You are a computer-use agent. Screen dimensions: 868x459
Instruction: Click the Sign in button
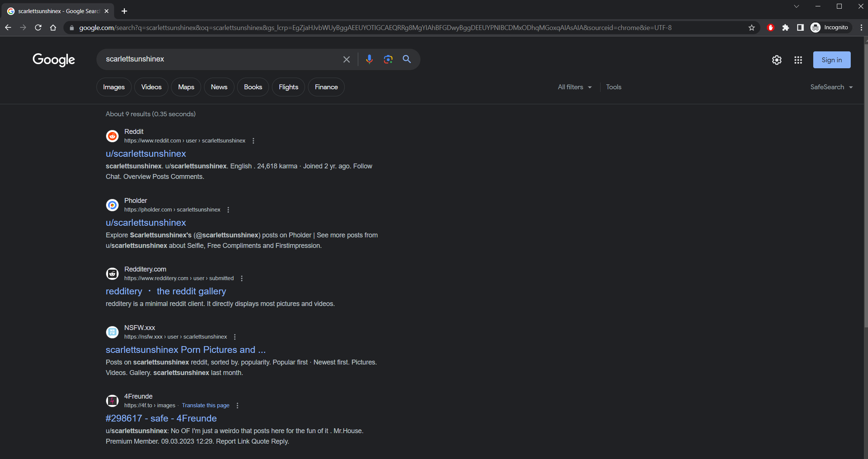tap(831, 60)
